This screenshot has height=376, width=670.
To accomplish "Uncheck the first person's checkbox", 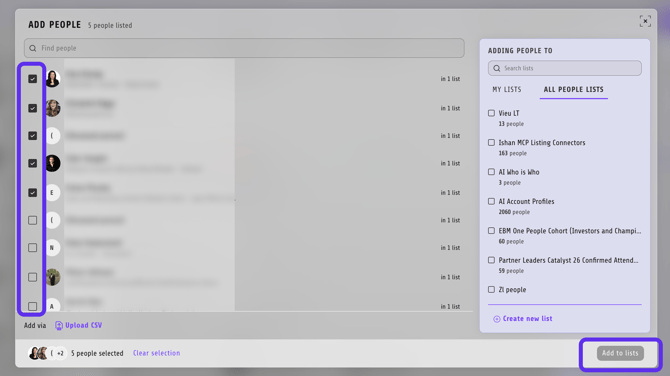I will (32, 79).
